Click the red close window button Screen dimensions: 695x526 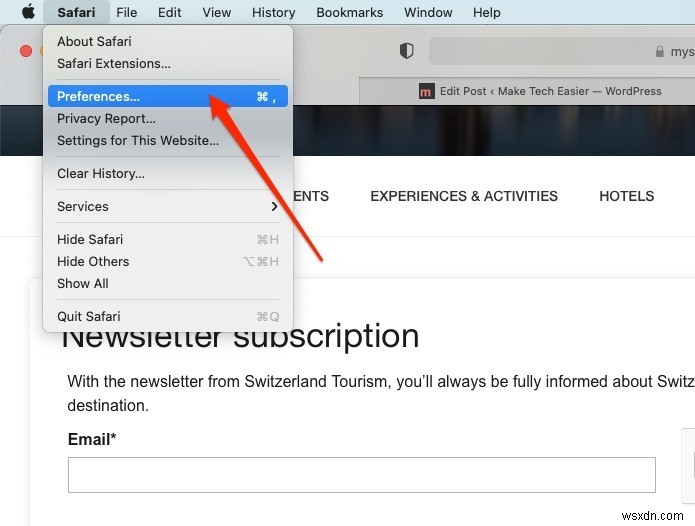(x=26, y=51)
